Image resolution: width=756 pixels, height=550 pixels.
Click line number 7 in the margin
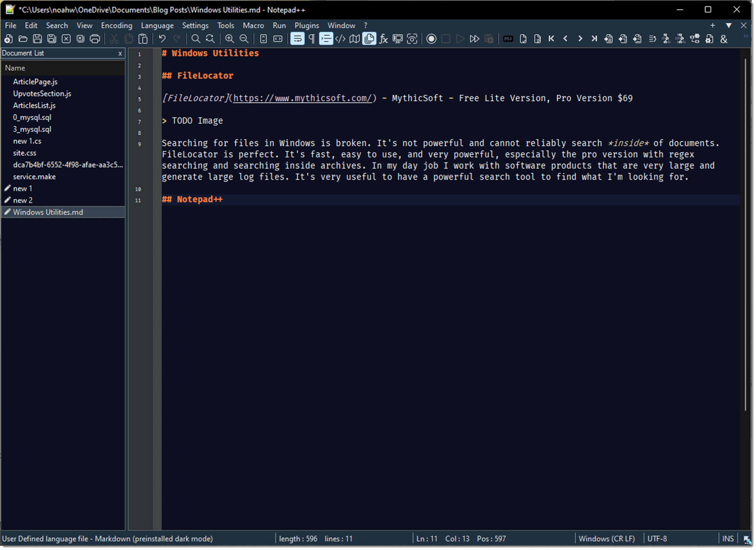click(140, 122)
